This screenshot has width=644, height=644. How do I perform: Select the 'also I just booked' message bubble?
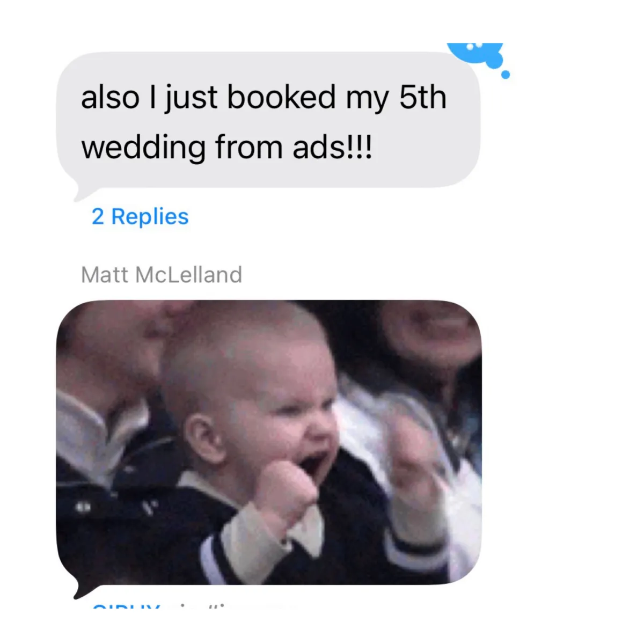[x=268, y=120]
